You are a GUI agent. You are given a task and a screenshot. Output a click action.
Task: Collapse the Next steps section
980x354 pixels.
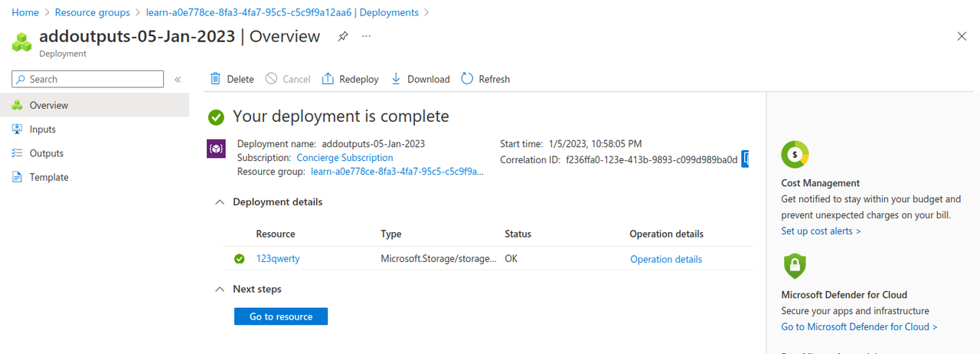point(220,290)
